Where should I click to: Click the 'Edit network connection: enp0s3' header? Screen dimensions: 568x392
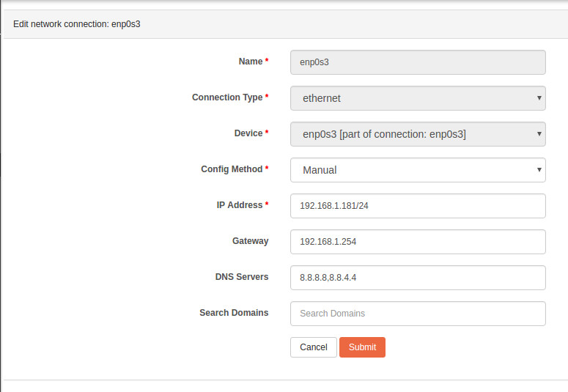tap(77, 24)
